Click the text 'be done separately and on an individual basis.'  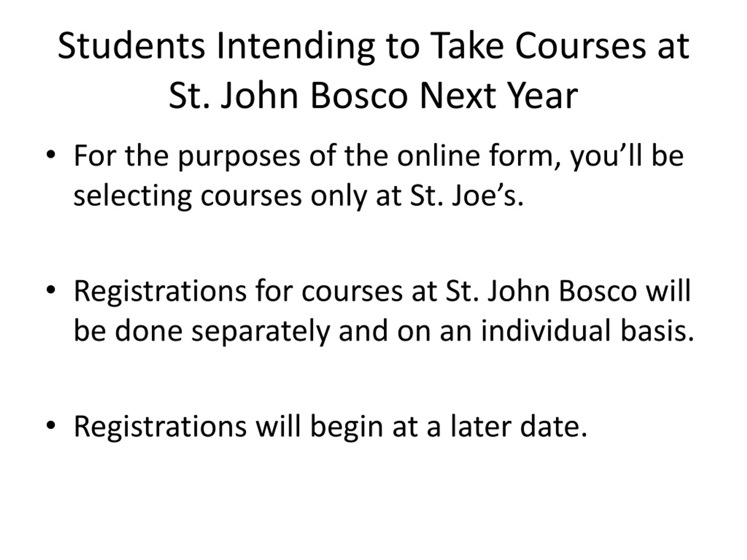pos(384,331)
